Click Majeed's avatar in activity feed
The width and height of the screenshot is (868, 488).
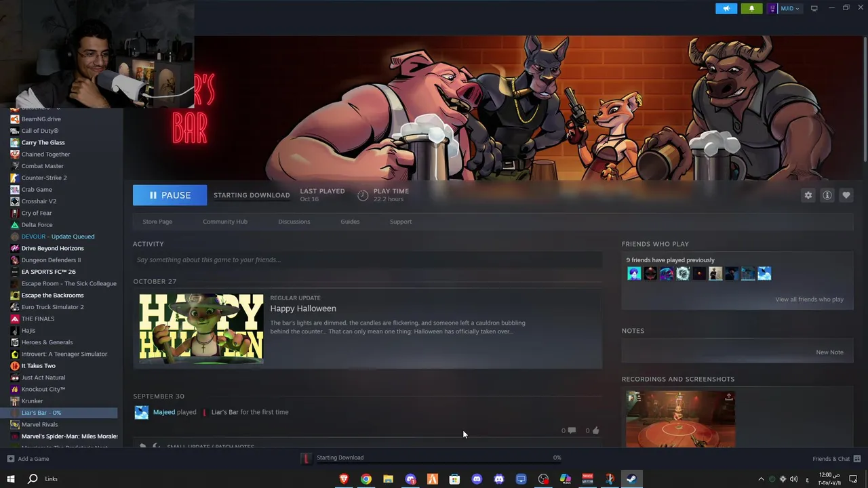pyautogui.click(x=141, y=412)
